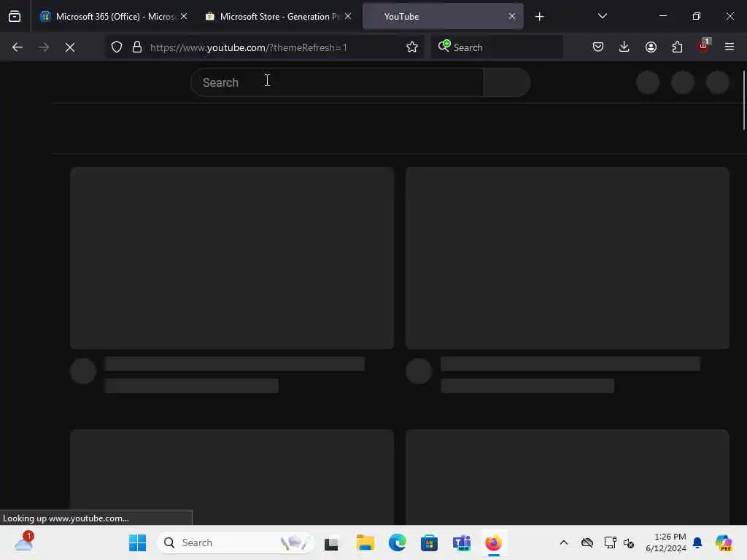Launch Microsoft Edge from taskbar

click(398, 542)
